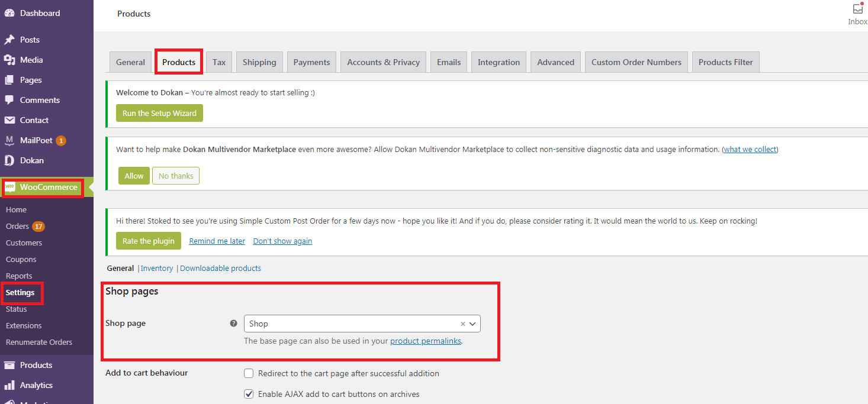Switch to the Emails tab

449,62
